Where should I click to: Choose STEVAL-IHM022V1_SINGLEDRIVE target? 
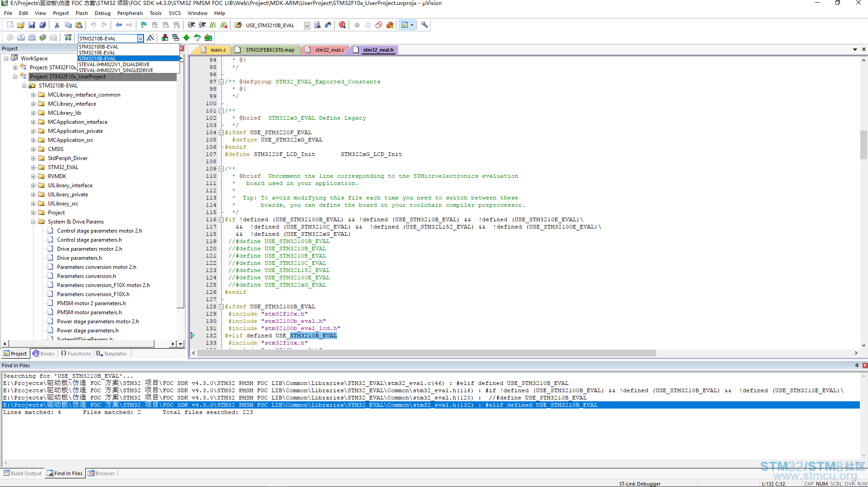(129, 70)
